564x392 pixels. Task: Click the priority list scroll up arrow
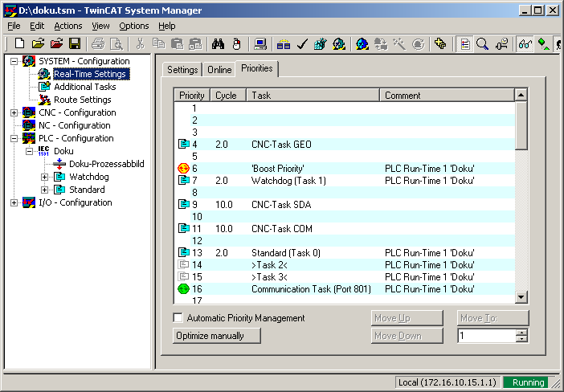pos(521,95)
